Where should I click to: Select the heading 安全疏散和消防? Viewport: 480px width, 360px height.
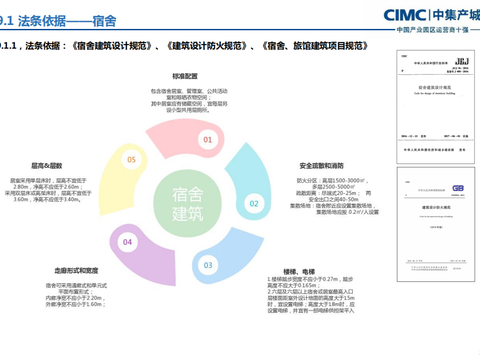pos(321,166)
